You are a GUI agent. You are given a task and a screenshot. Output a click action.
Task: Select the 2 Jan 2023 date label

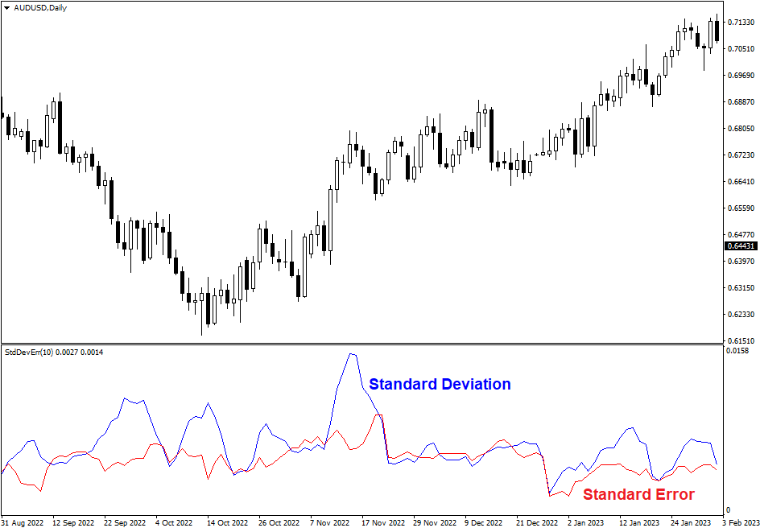pyautogui.click(x=585, y=523)
